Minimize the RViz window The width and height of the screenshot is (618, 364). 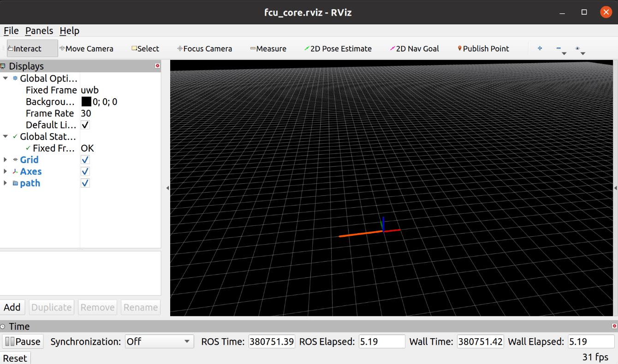tap(563, 12)
